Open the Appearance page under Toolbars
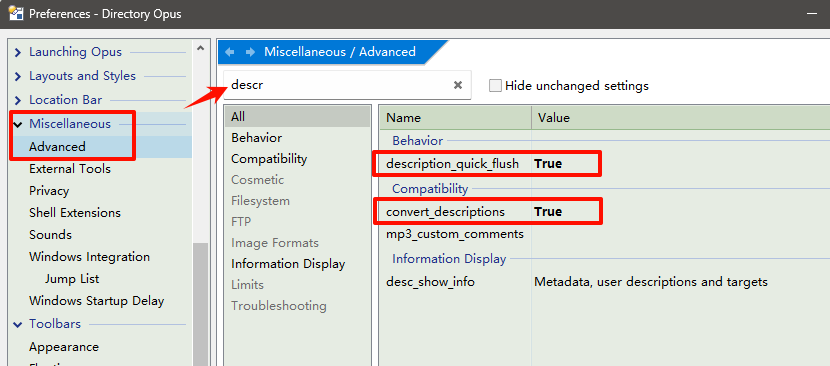The width and height of the screenshot is (830, 366). tap(64, 347)
